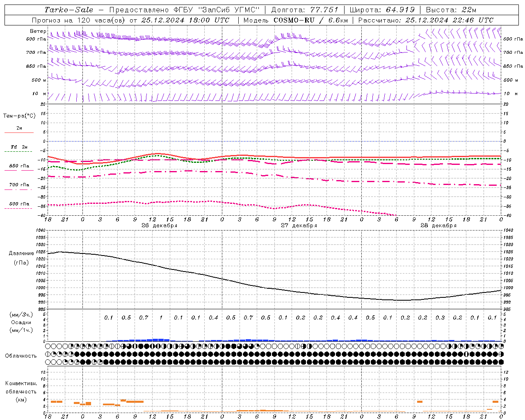Click the 'Тем-ра(°C)' temperature panel label

19,116
